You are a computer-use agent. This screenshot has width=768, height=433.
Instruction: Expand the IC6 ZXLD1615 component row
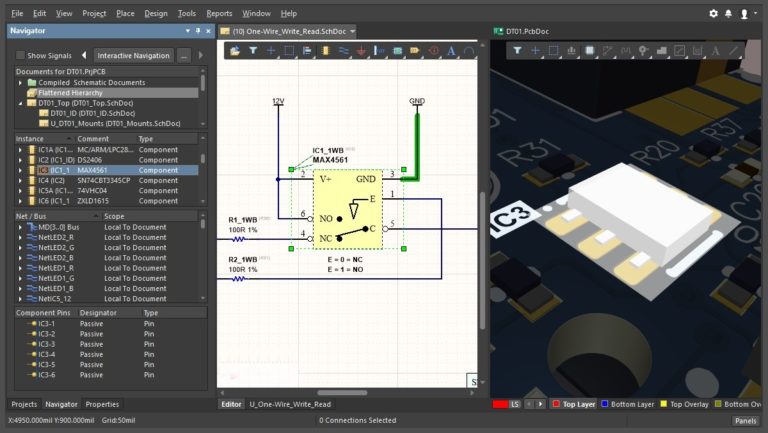coord(20,201)
